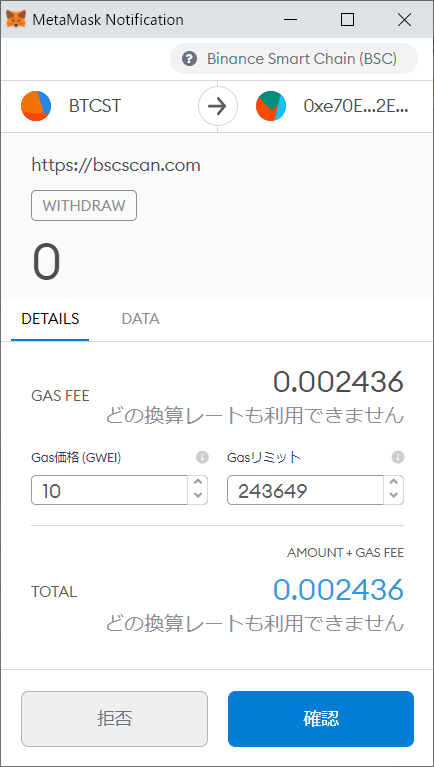The width and height of the screenshot is (434, 767).
Task: Reject the transaction with 拒否 button
Action: (x=114, y=719)
